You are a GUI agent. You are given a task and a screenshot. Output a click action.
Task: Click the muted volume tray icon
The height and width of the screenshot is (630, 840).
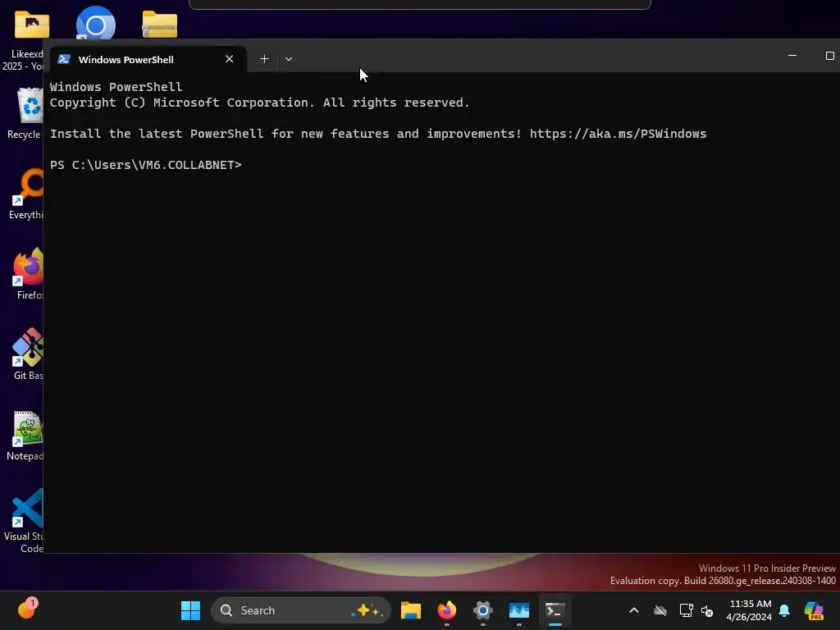point(707,610)
